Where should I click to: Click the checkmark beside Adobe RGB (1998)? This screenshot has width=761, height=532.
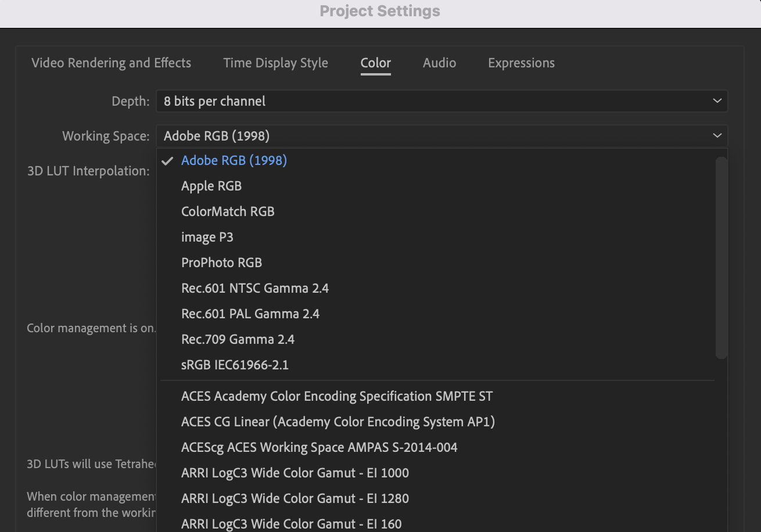(167, 160)
